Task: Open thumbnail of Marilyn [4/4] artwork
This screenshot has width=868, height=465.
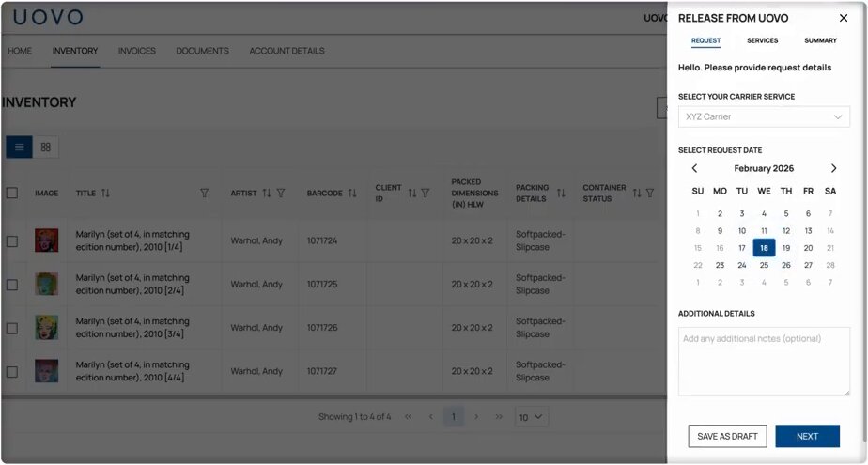Action: tap(47, 371)
